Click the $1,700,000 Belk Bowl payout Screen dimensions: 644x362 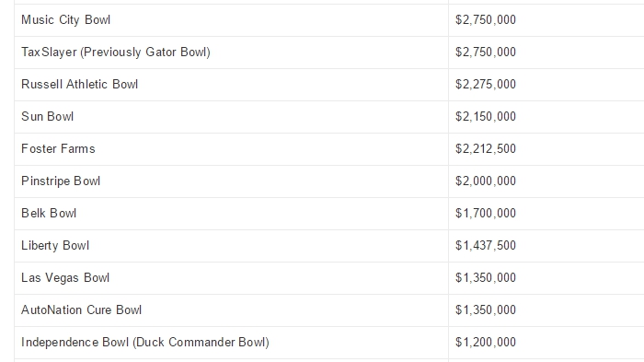[x=486, y=213]
